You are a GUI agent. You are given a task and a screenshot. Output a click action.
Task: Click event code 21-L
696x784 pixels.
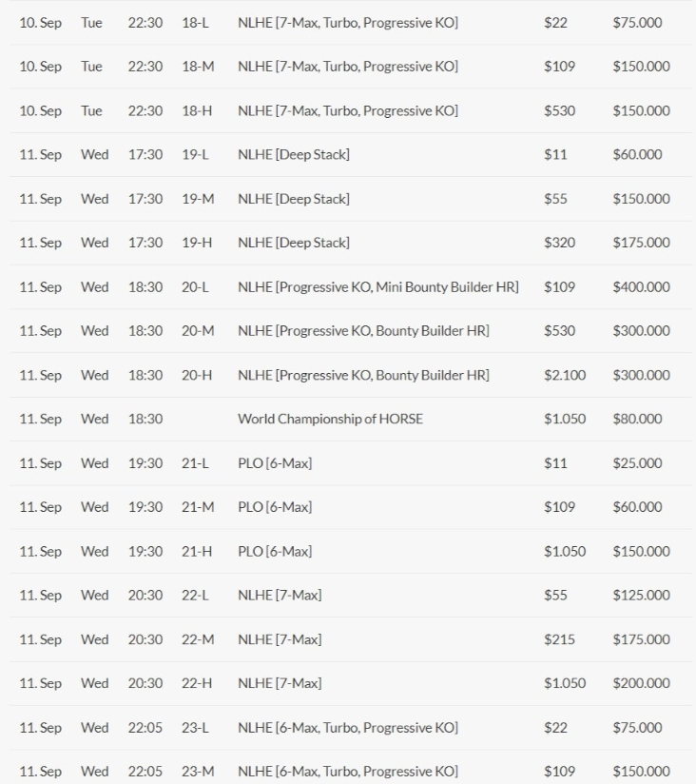(195, 463)
